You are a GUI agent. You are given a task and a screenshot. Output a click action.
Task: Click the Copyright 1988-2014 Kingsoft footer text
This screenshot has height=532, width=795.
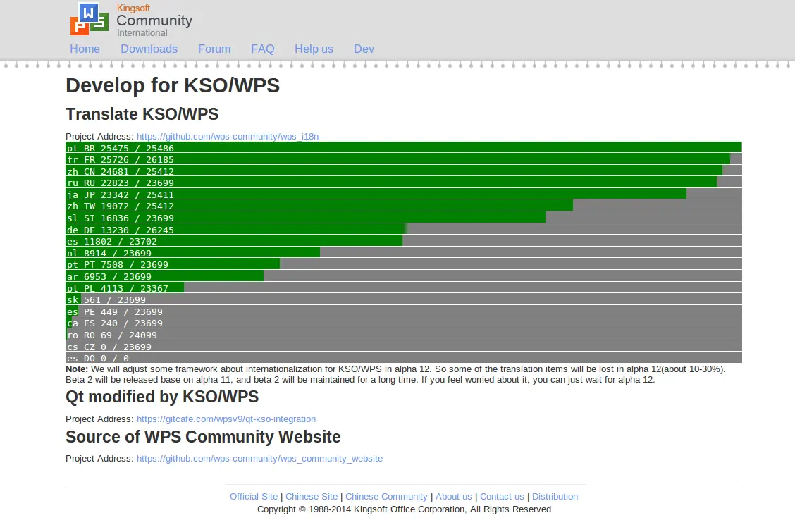[x=404, y=509]
